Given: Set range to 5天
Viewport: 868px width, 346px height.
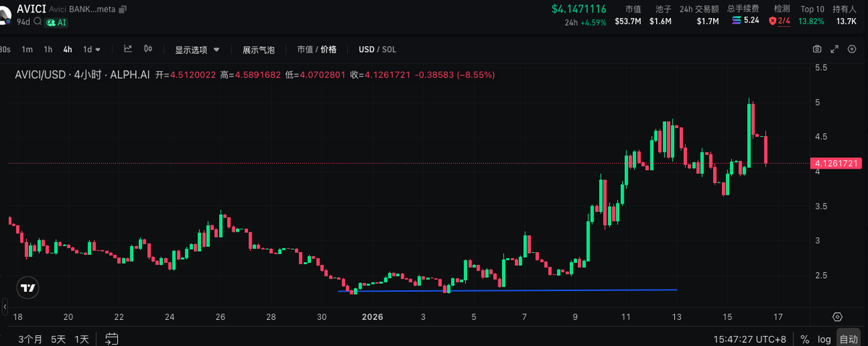Looking at the screenshot, I should (59, 339).
